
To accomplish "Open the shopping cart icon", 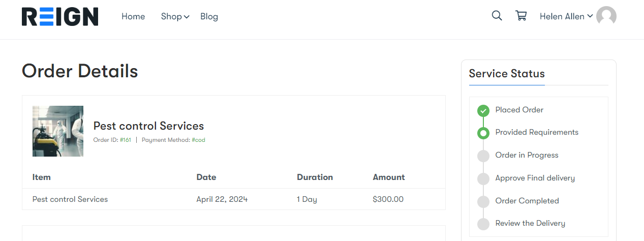I will (521, 16).
